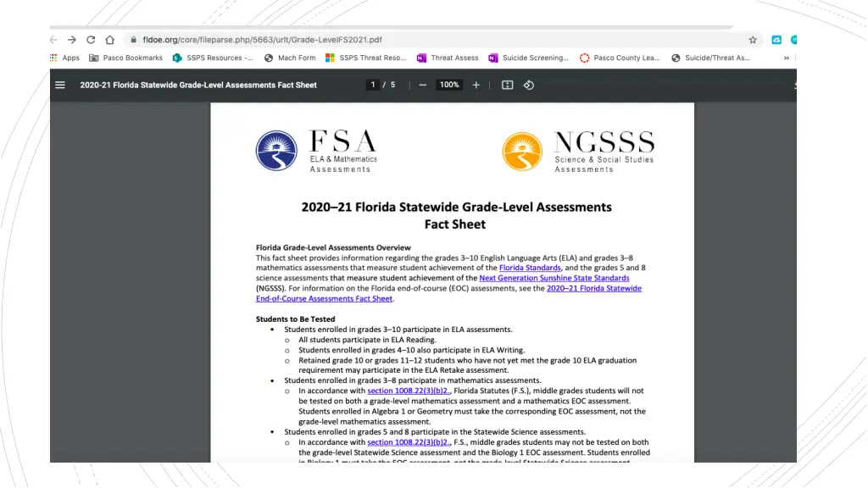The width and height of the screenshot is (868, 488).
Task: Open End-of-Course Assessments Fact Sheet link
Action: [x=324, y=299]
